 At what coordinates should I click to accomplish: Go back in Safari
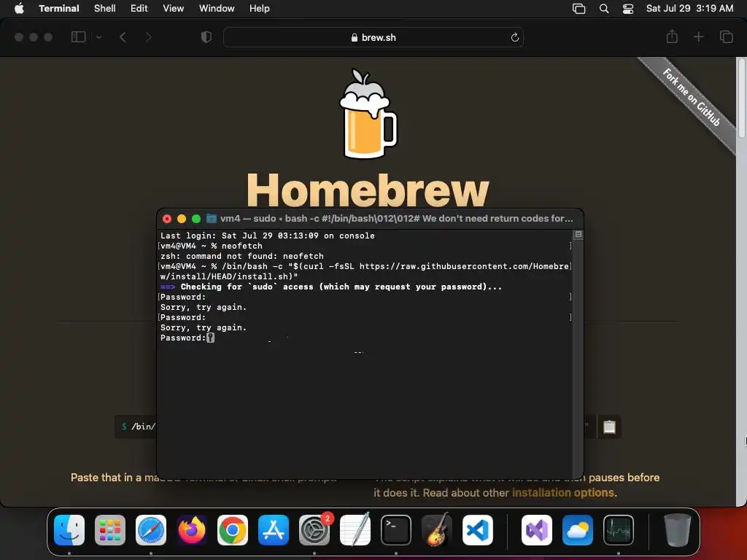[x=123, y=36]
